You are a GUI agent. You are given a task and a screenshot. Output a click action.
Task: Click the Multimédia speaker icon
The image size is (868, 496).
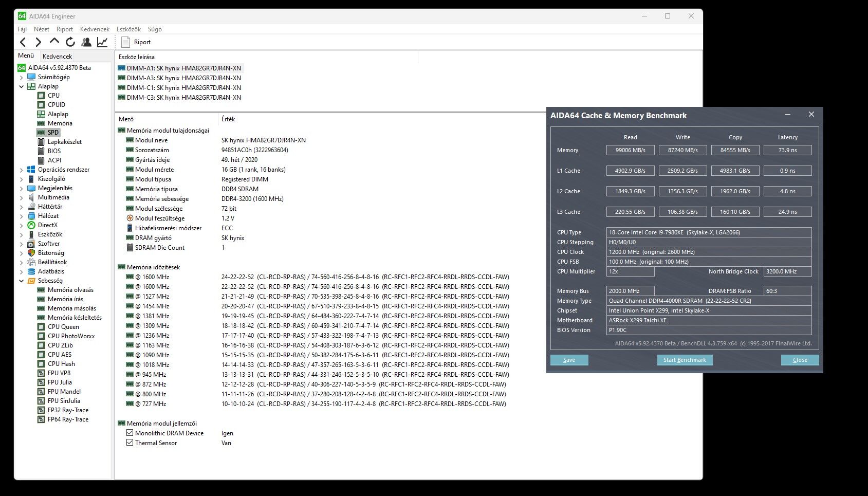[31, 197]
